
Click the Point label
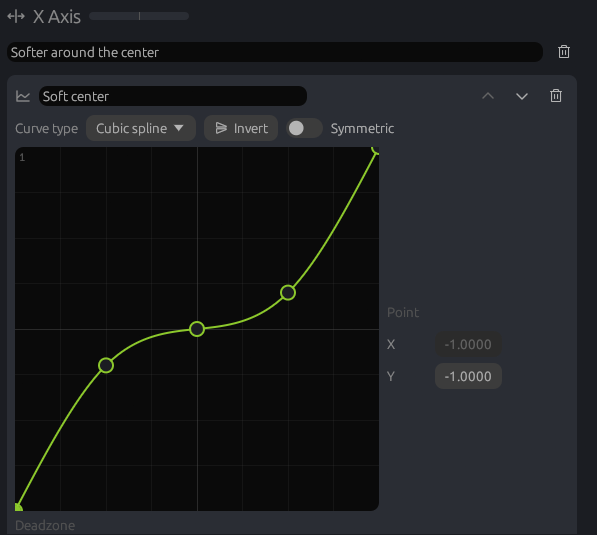click(x=403, y=313)
